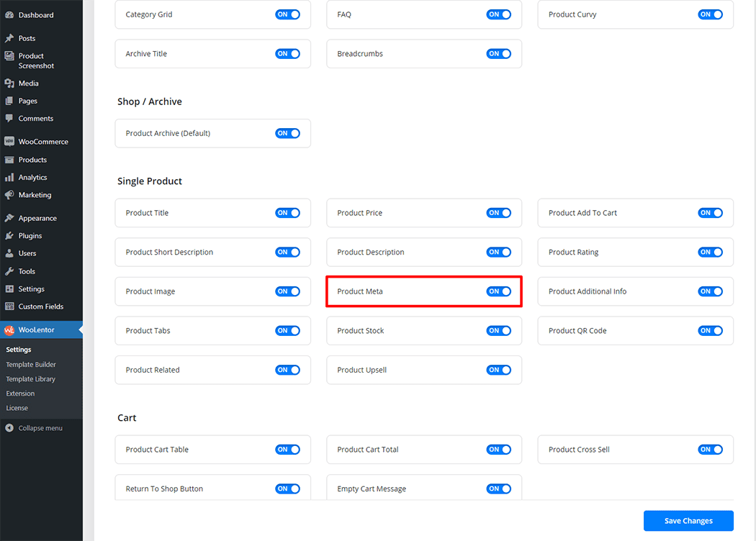Turn off the Product QR Code switch
The image size is (756, 541).
pyautogui.click(x=710, y=331)
